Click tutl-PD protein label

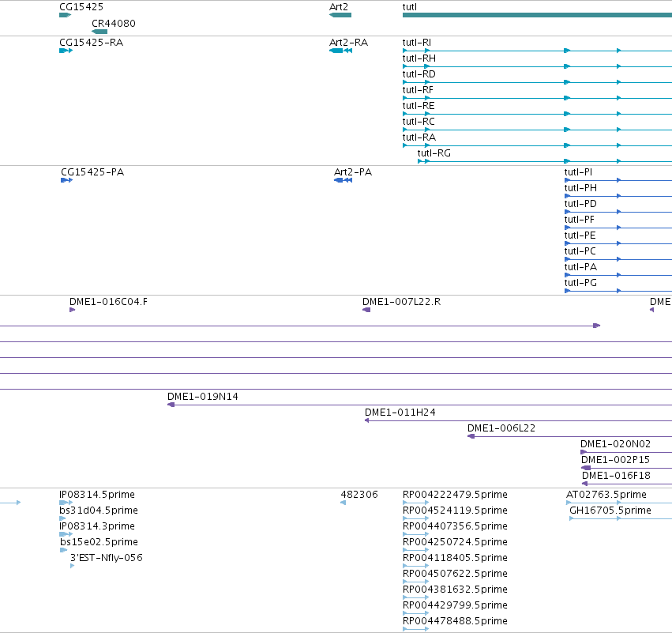(x=580, y=204)
